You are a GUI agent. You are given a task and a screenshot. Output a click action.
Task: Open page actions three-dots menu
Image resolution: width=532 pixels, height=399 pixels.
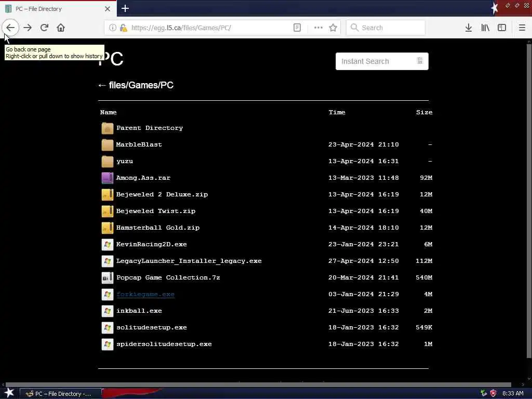[318, 28]
